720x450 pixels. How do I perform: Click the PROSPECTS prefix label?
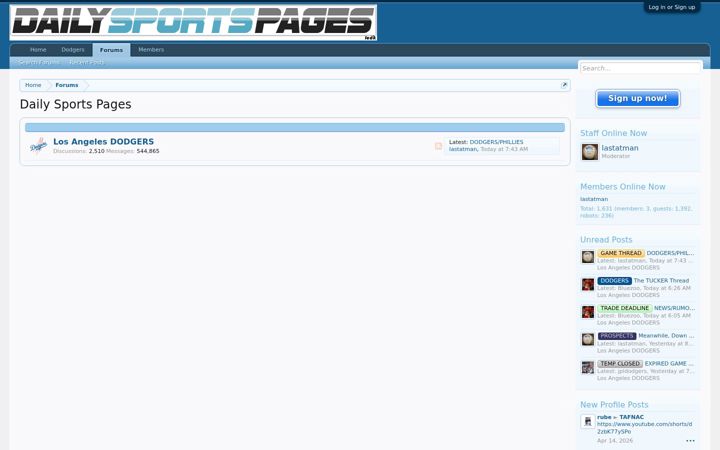(x=617, y=336)
